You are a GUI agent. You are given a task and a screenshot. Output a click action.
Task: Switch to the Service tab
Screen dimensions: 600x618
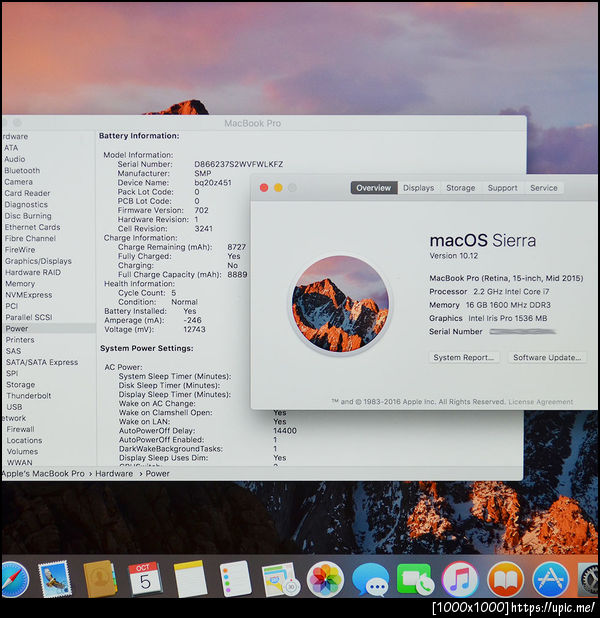coord(544,188)
